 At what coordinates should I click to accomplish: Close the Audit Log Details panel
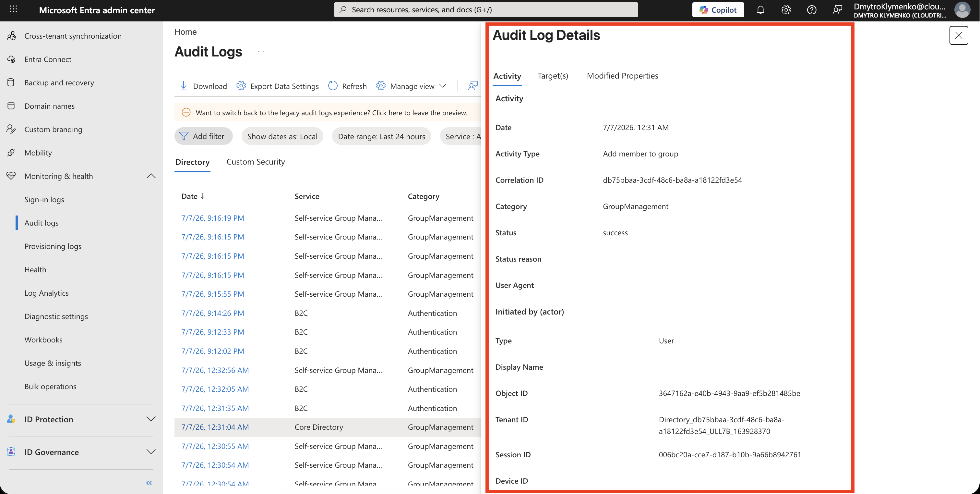tap(958, 35)
